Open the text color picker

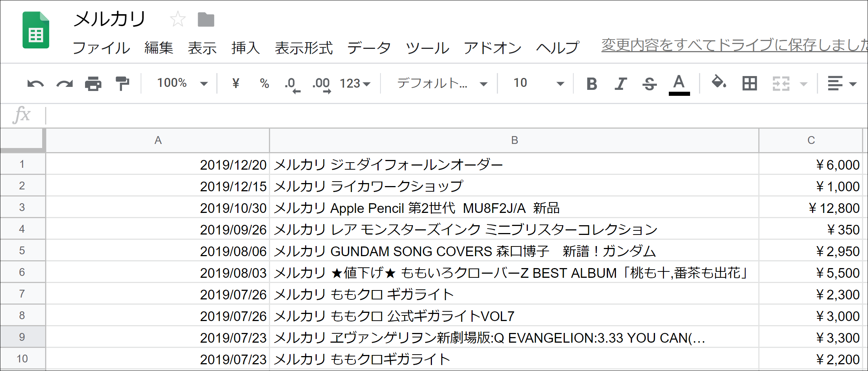click(679, 85)
